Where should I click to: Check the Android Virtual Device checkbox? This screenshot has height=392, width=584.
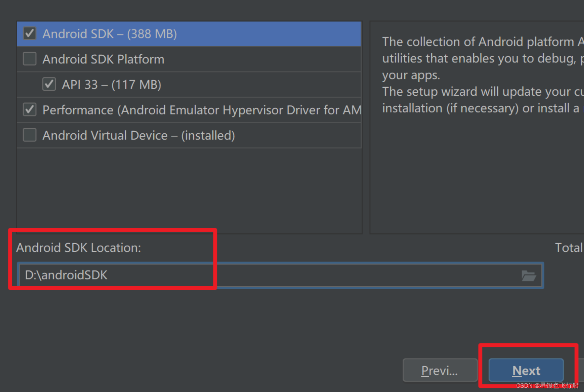[x=30, y=135]
